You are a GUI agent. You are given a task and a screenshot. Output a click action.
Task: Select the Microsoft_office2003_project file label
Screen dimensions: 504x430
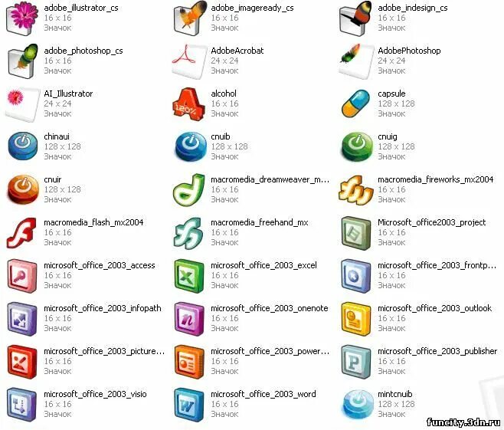click(x=432, y=222)
